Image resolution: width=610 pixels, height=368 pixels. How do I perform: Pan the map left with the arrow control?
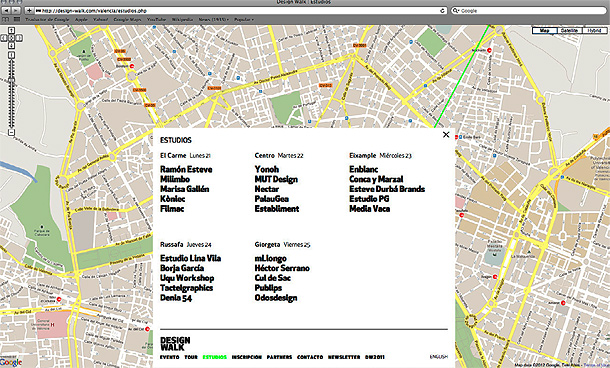[x=4, y=38]
